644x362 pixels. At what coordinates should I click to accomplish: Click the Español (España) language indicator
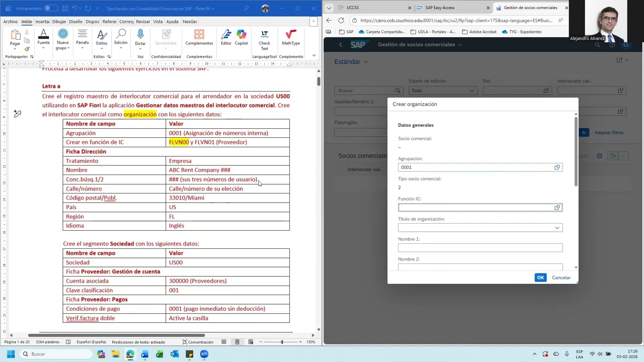[x=91, y=342]
